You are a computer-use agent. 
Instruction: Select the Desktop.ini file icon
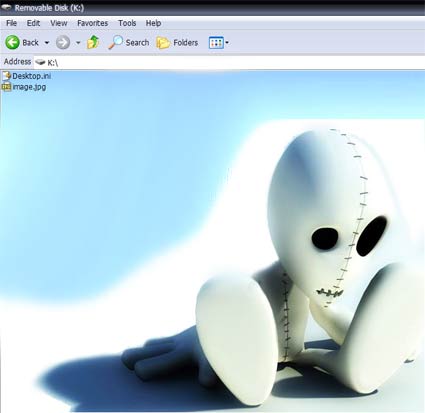click(x=6, y=76)
